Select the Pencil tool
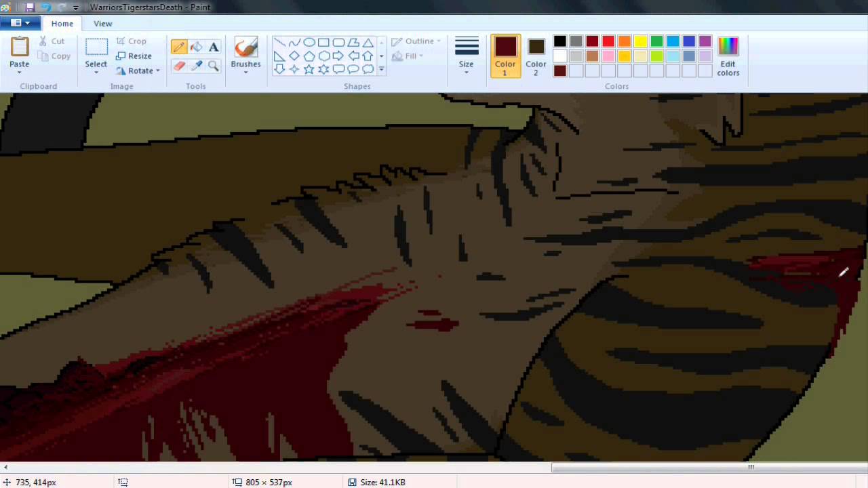The height and width of the screenshot is (488, 868). [179, 47]
